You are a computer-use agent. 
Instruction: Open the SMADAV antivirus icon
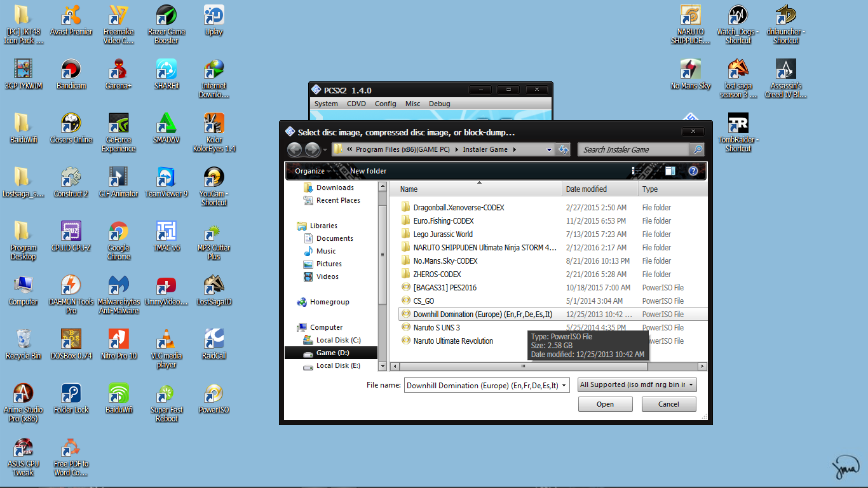[x=166, y=129]
